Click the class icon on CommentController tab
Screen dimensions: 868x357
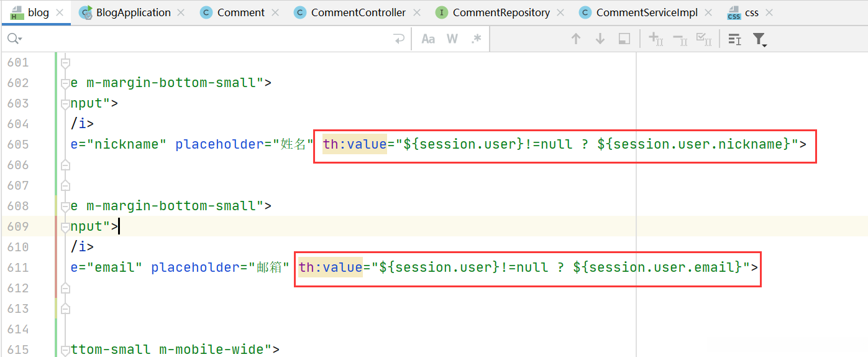point(300,12)
